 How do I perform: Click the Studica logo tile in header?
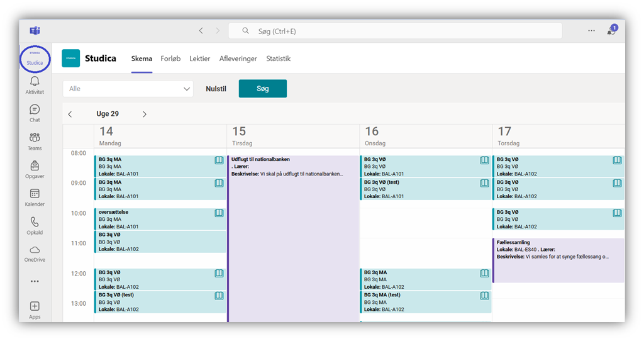click(70, 59)
